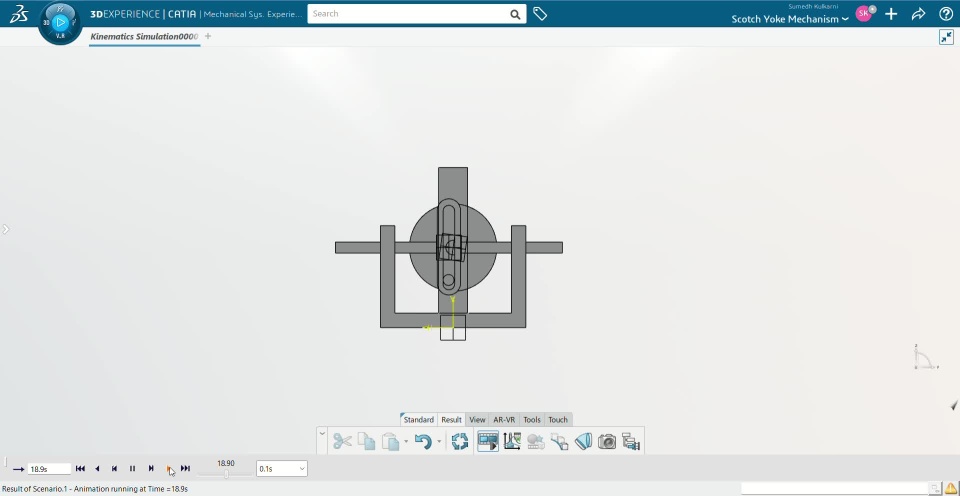Screen dimensions: 960x496
Task: Add a new tab with plus
Action: point(208,36)
